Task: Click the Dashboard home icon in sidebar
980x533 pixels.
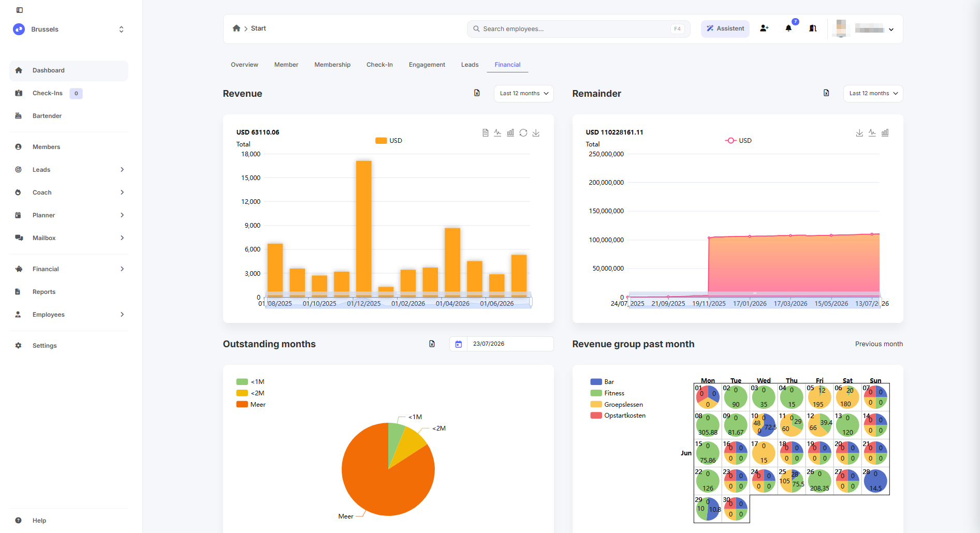Action: tap(19, 70)
